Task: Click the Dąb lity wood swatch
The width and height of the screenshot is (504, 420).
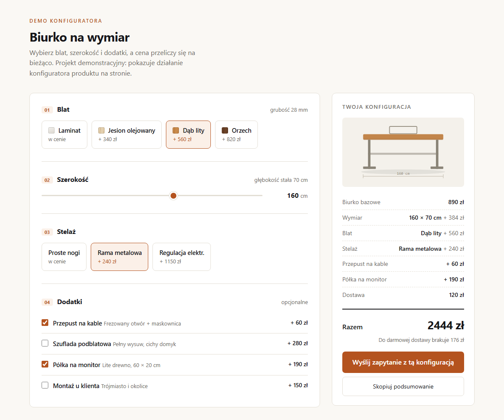Action: [x=176, y=131]
